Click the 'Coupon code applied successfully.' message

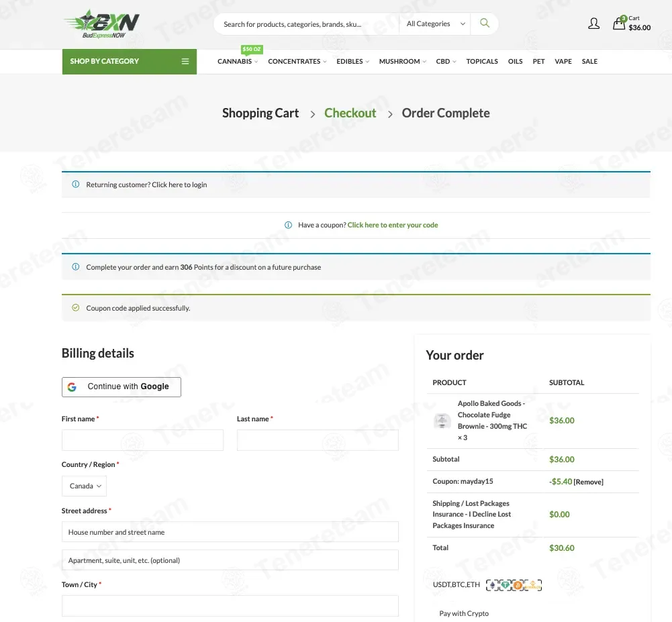pos(138,308)
